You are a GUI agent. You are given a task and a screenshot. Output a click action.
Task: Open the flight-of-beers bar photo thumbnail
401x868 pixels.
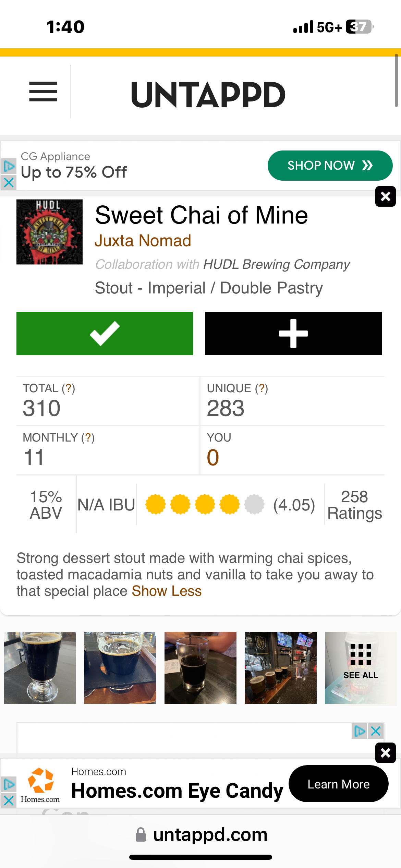point(280,667)
